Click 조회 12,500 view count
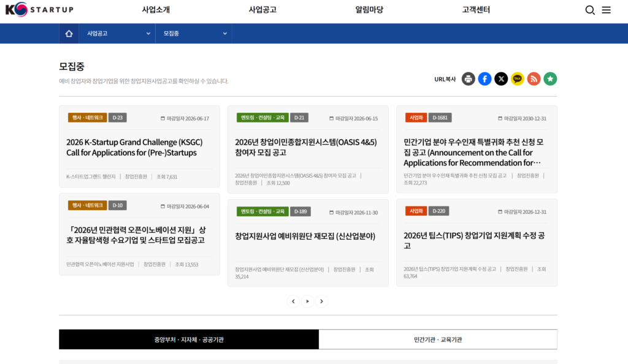628x364 pixels. [x=278, y=183]
